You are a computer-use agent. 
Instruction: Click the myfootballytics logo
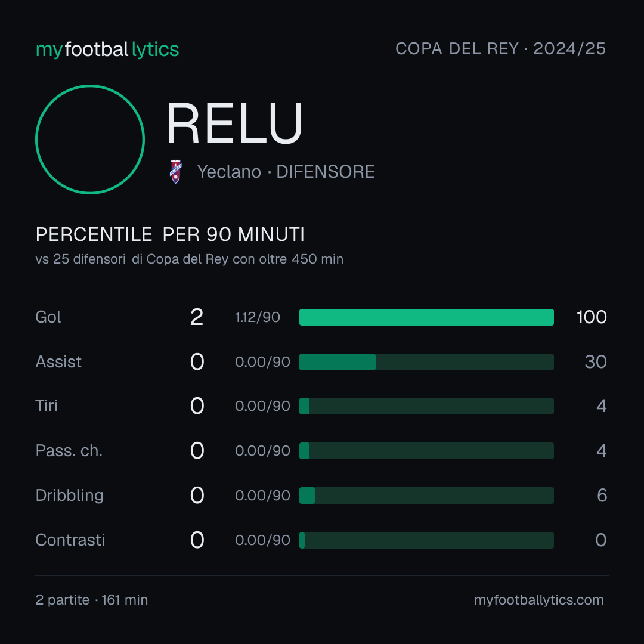(107, 49)
